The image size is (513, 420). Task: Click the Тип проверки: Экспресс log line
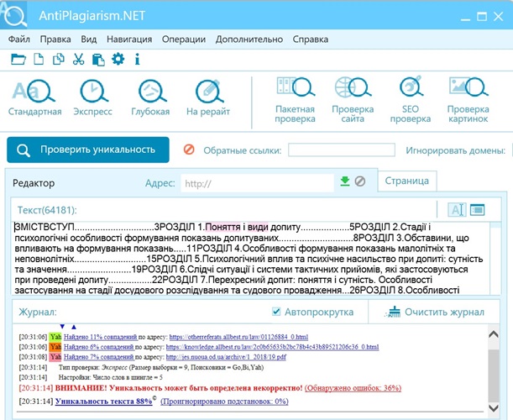161,367
